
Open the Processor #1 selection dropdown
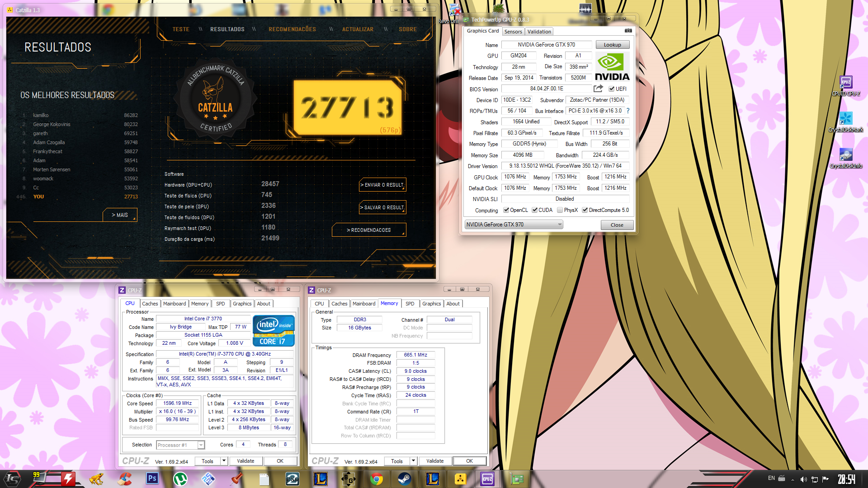pyautogui.click(x=180, y=445)
